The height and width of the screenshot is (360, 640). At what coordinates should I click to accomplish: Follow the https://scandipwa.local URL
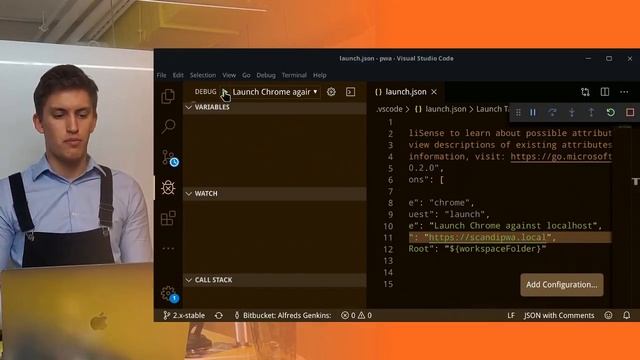487,237
